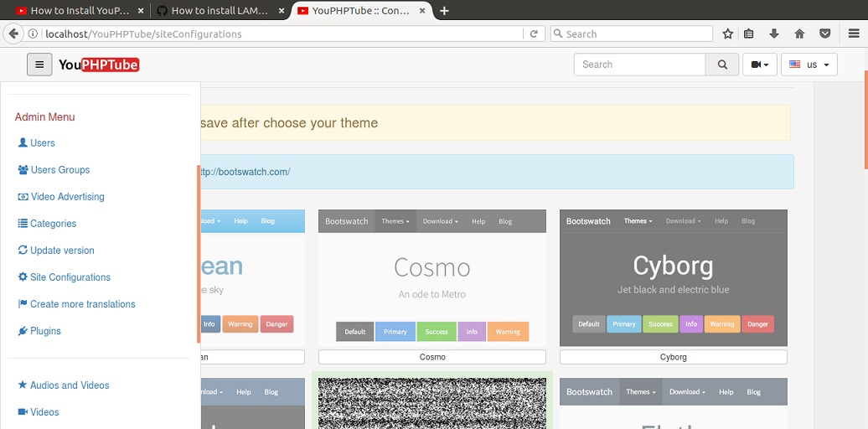The height and width of the screenshot is (429, 868).
Task: Open the downloads arrow panel
Action: [774, 34]
